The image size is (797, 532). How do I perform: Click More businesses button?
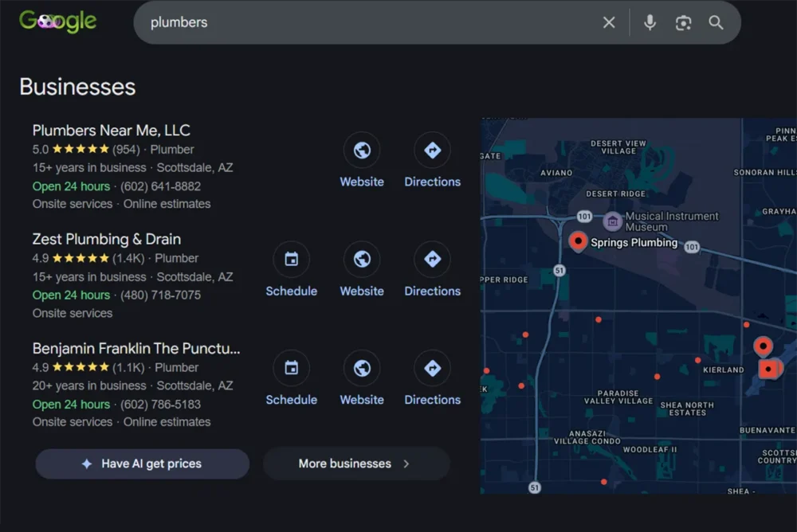click(356, 464)
